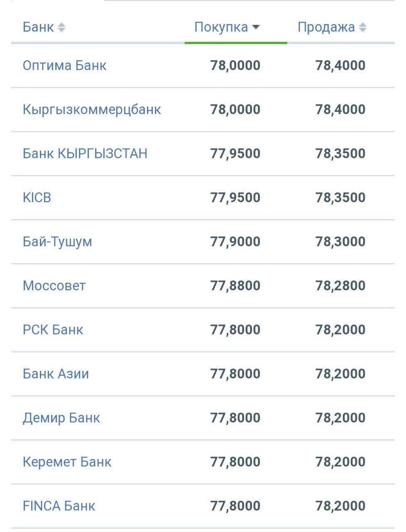This screenshot has height=532, width=406.
Task: Click Моссовет sell rate 78,2800
Action: point(340,286)
